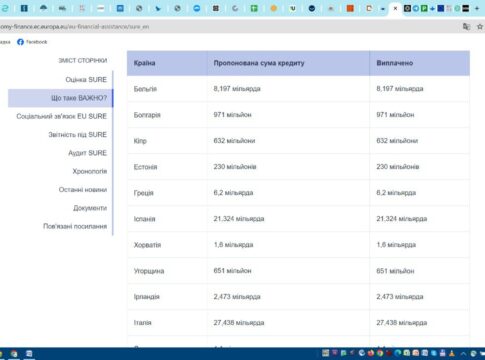This screenshot has height=360, width=485.
Task: Open Chrome from the taskbar
Action: [380, 353]
